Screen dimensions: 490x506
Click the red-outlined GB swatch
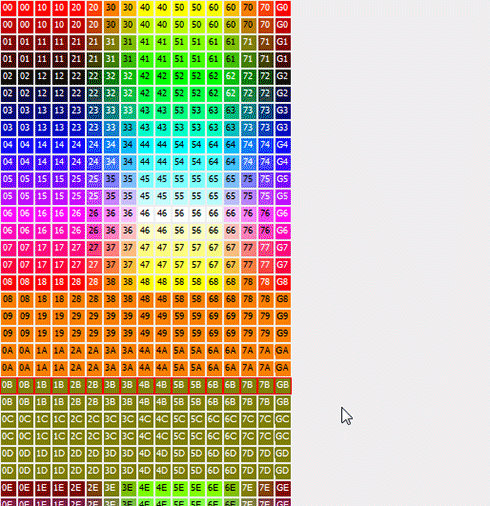(x=282, y=386)
